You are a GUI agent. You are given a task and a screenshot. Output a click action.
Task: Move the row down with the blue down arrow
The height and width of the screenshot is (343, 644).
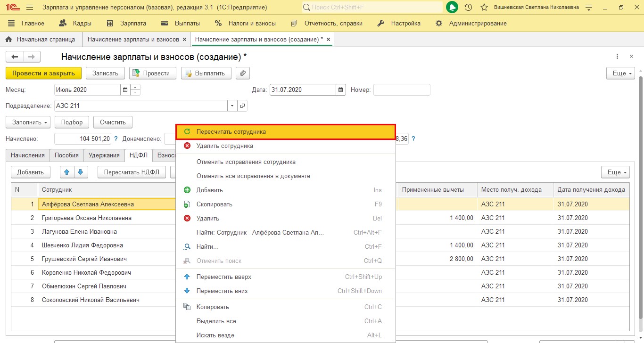click(81, 172)
